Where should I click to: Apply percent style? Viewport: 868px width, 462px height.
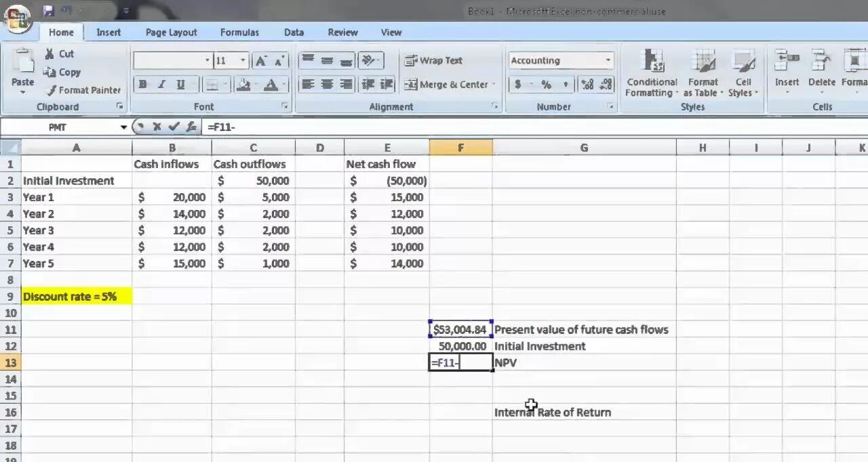(546, 85)
